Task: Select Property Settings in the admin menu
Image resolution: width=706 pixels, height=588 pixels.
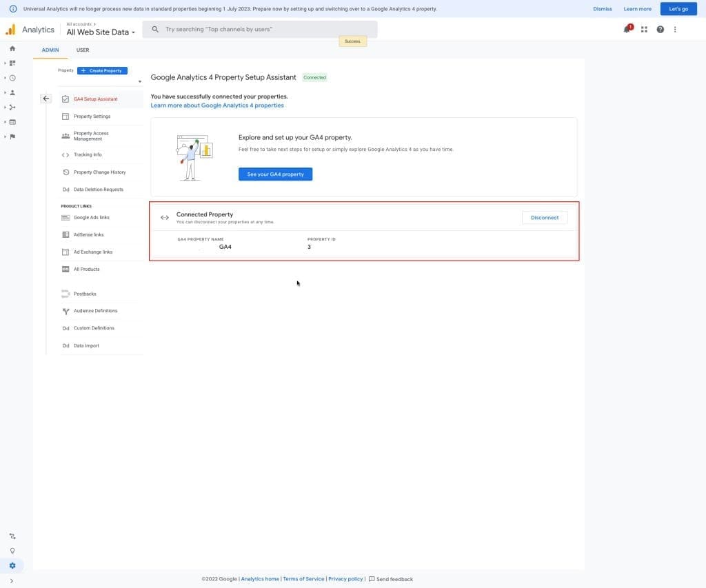Action: (x=92, y=116)
